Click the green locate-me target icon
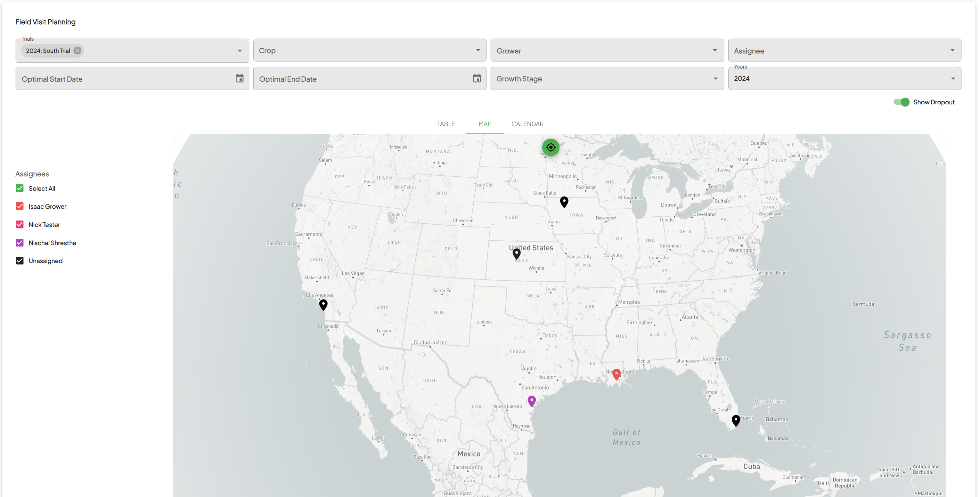980x497 pixels. pyautogui.click(x=551, y=147)
